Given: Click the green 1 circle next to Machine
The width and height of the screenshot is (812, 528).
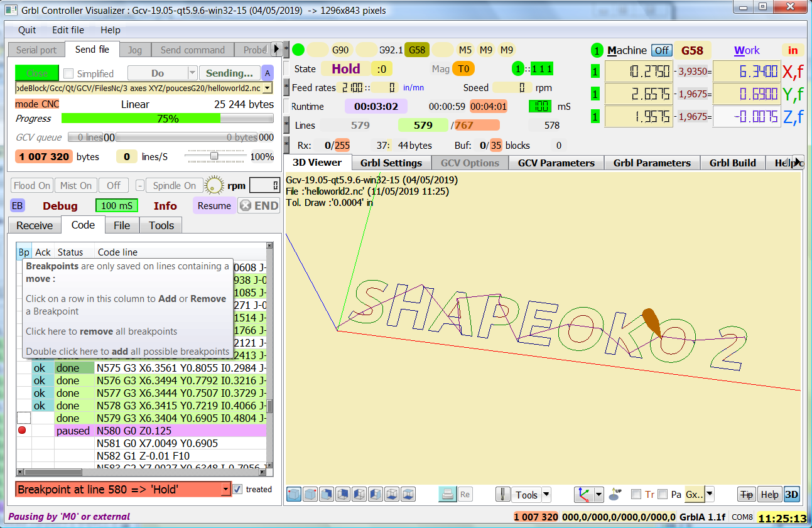Looking at the screenshot, I should click(x=597, y=51).
